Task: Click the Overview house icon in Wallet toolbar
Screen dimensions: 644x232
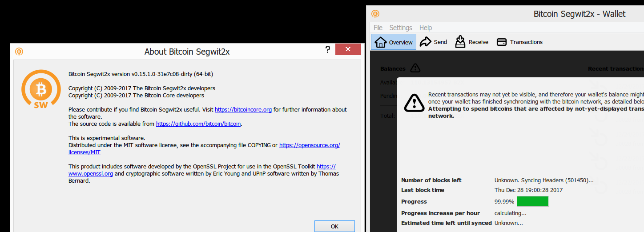Action: pos(380,42)
